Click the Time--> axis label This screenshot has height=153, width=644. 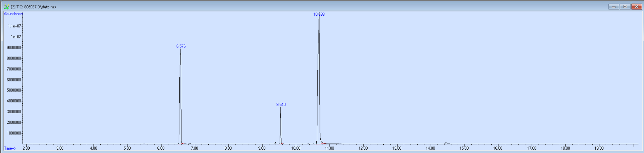coord(10,149)
